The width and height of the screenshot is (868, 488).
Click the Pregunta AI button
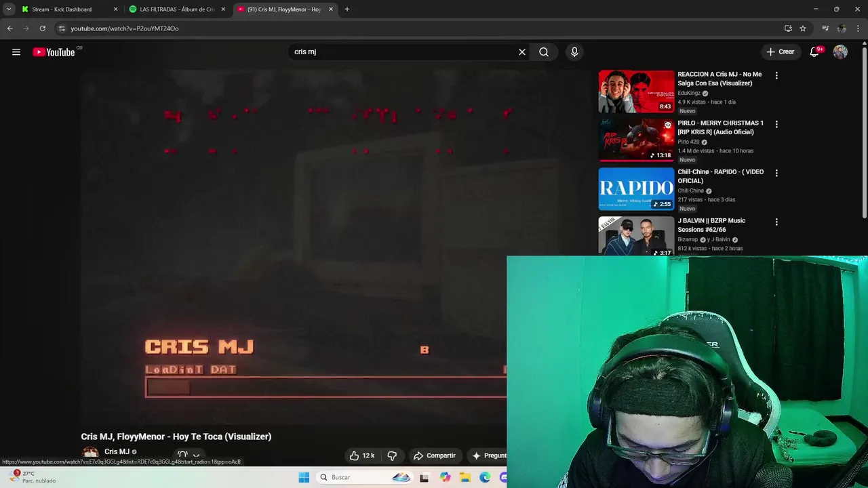[x=487, y=455]
